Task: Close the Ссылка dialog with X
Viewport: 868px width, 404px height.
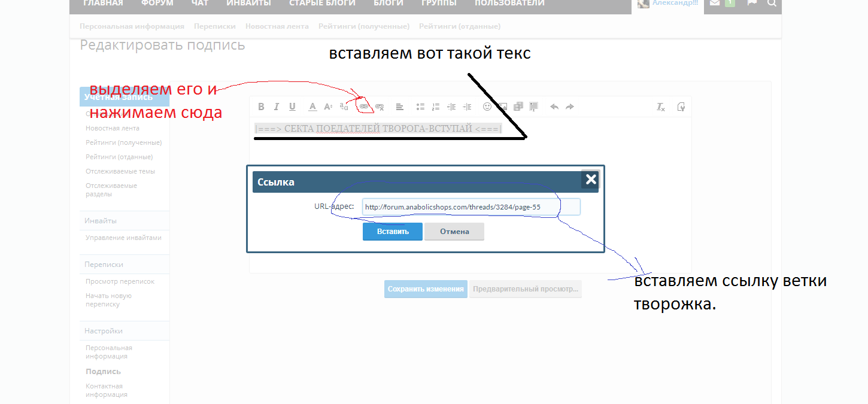Action: (x=590, y=180)
